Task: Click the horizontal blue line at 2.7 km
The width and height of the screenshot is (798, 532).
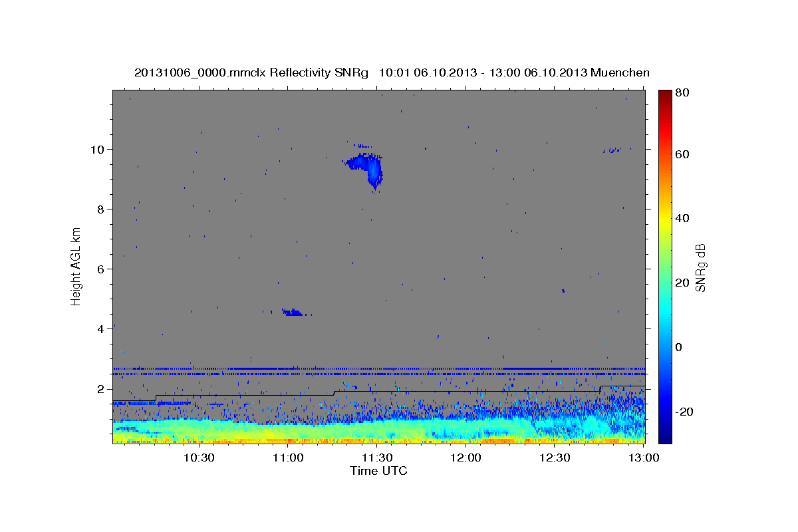Action: tap(379, 368)
